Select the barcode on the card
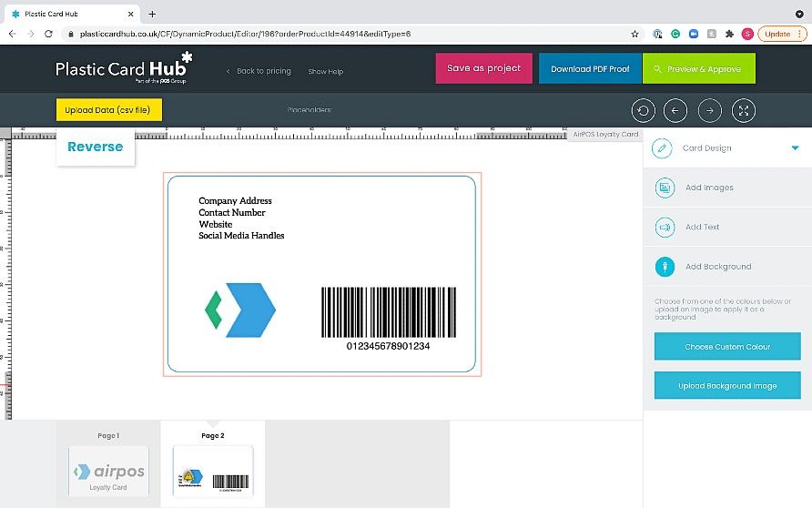Image resolution: width=812 pixels, height=508 pixels. (389, 312)
